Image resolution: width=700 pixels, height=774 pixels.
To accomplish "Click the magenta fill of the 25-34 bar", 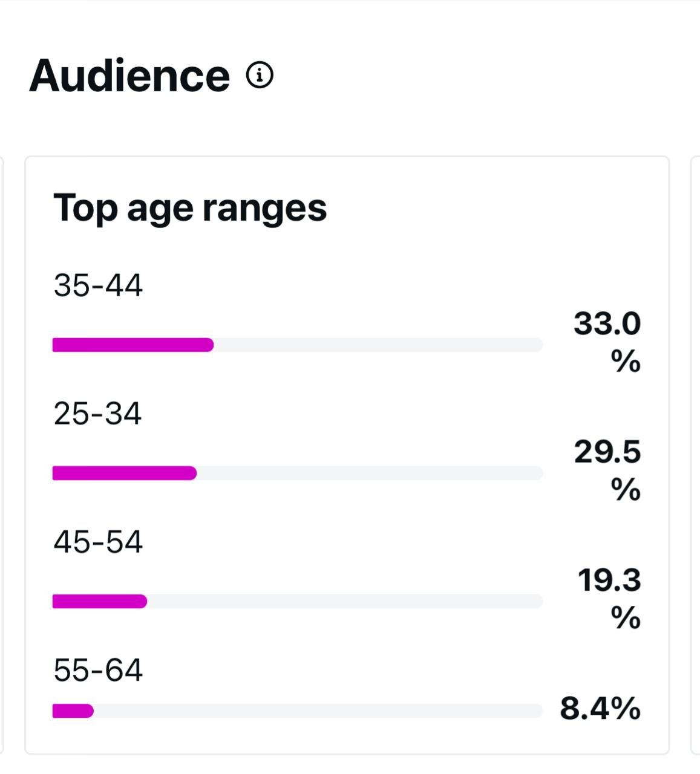I will pyautogui.click(x=125, y=473).
